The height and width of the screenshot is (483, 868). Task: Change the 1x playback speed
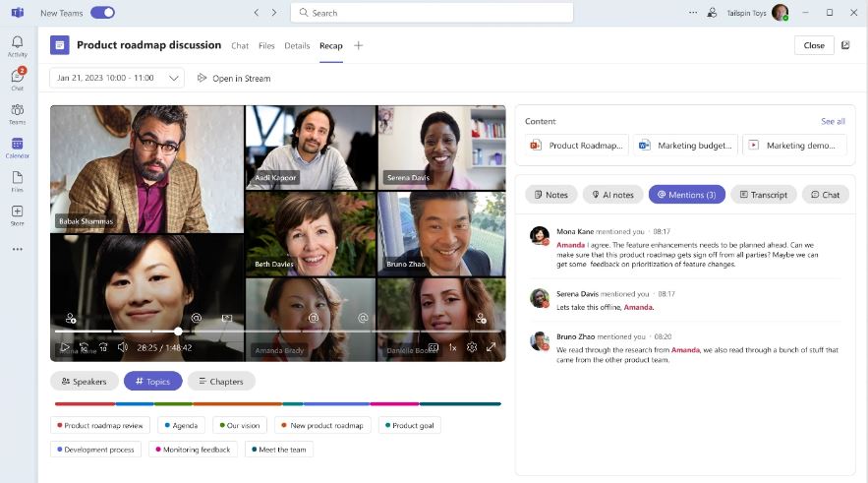pyautogui.click(x=452, y=347)
